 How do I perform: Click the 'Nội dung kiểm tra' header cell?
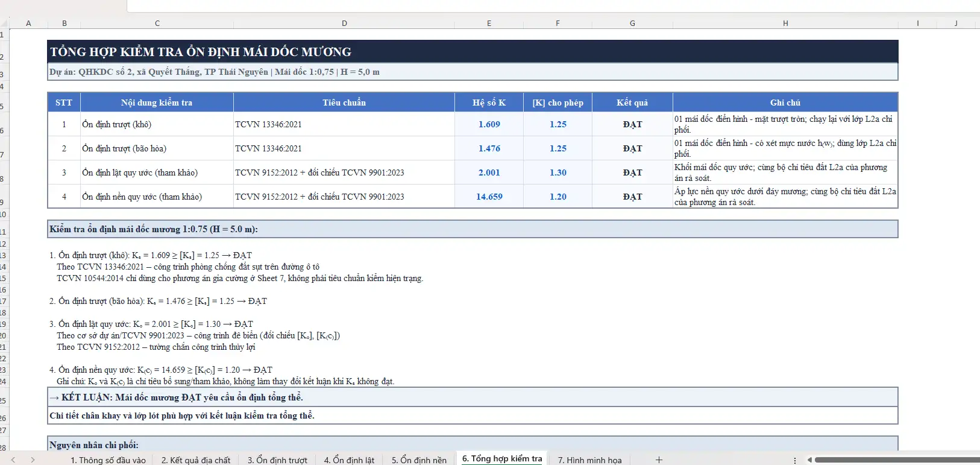[157, 103]
